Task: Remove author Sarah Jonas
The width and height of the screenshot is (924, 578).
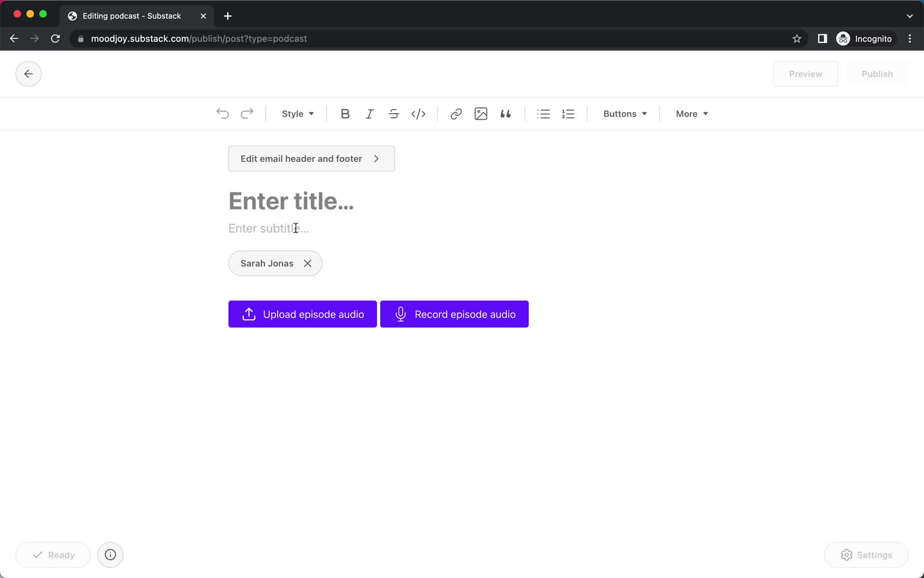Action: tap(308, 263)
